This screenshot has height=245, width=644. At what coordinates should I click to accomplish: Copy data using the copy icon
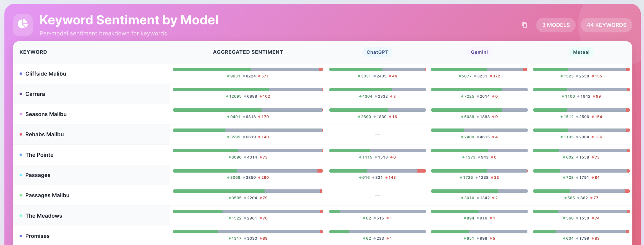pyautogui.click(x=524, y=25)
